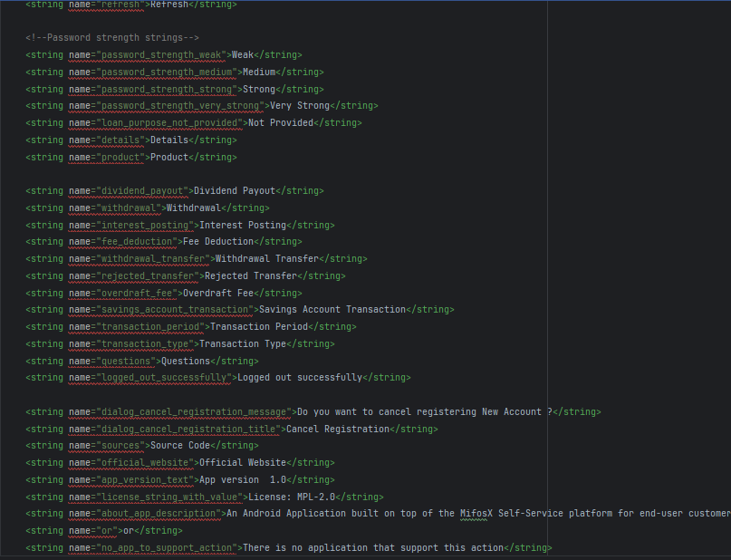Click the text "There is no application that support"
The width and height of the screenshot is (731, 560).
click(x=341, y=548)
